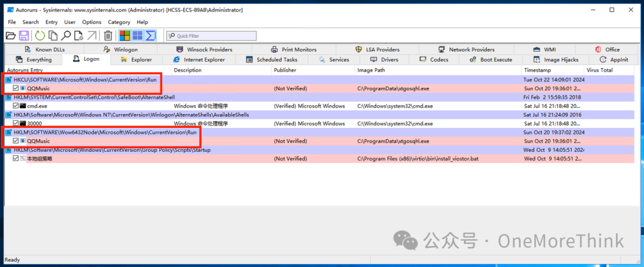This screenshot has width=644, height=267.
Task: Uncheck the 30000 entry checkbox
Action: [x=16, y=124]
